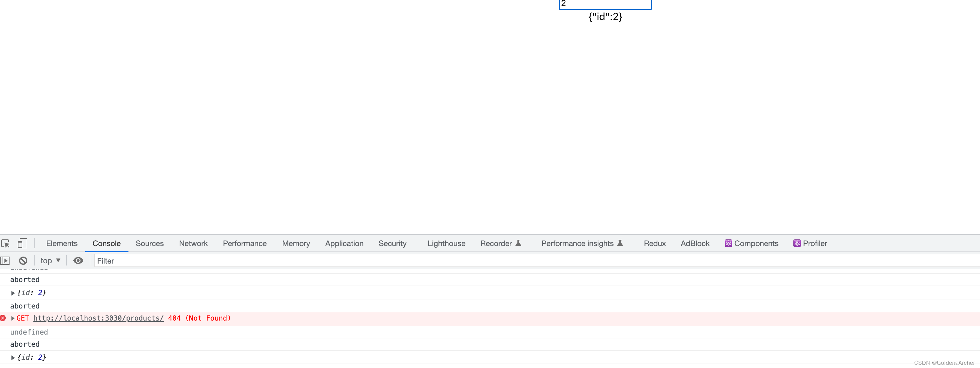This screenshot has height=368, width=980.
Task: Click the inspect element picker icon
Action: point(6,244)
